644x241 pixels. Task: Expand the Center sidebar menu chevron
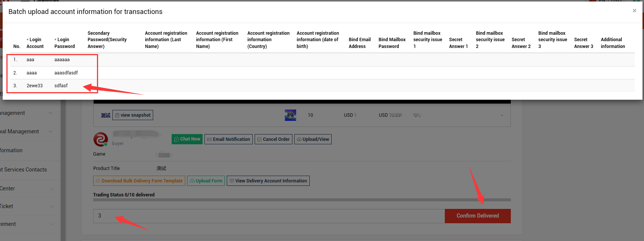[52, 189]
